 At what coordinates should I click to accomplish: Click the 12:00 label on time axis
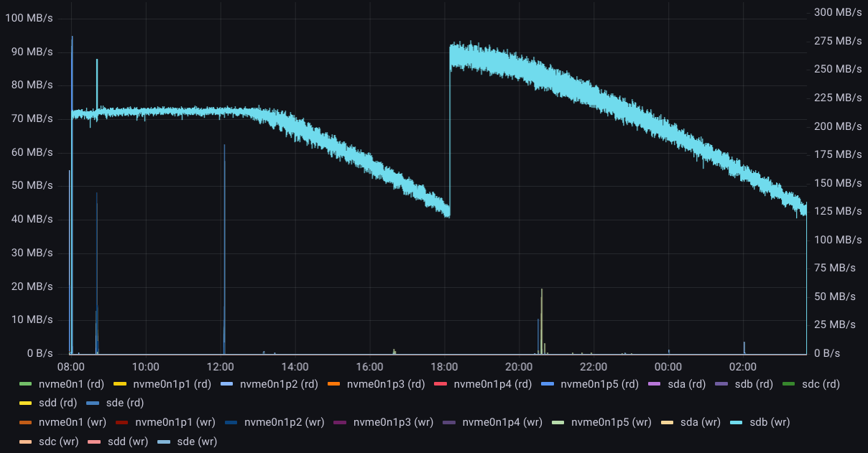click(x=221, y=366)
